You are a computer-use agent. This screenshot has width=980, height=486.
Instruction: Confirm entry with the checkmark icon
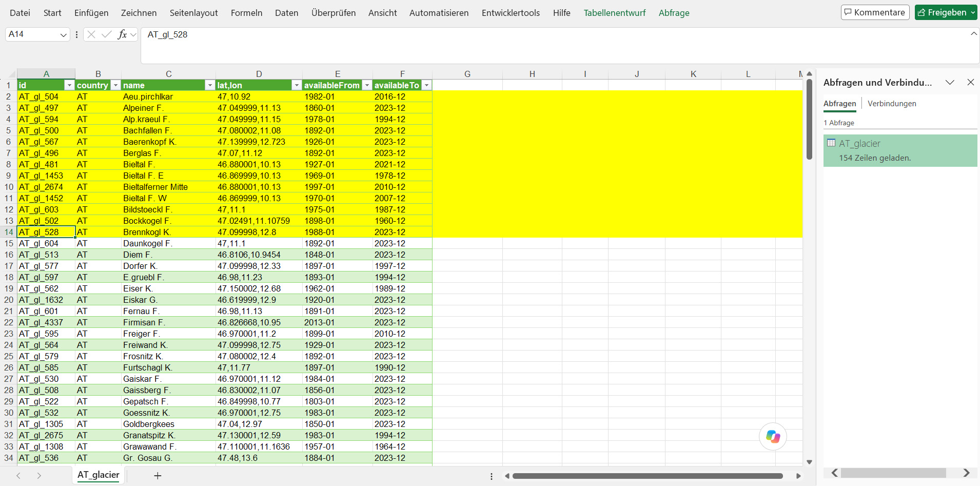(x=107, y=34)
